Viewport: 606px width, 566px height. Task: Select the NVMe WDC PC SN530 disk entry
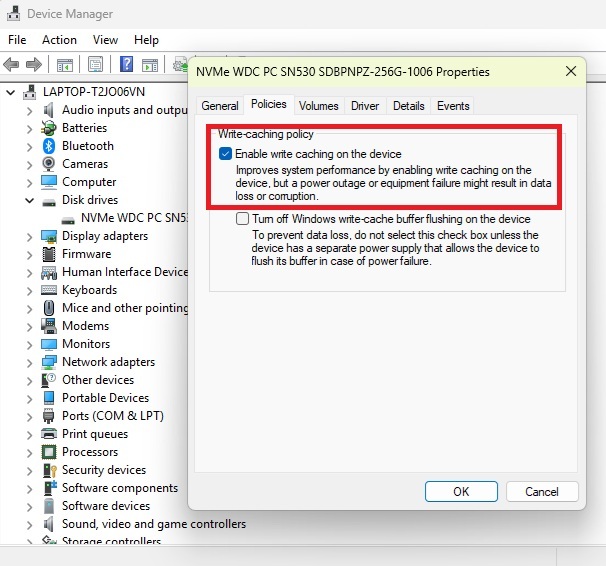pyautogui.click(x=134, y=218)
